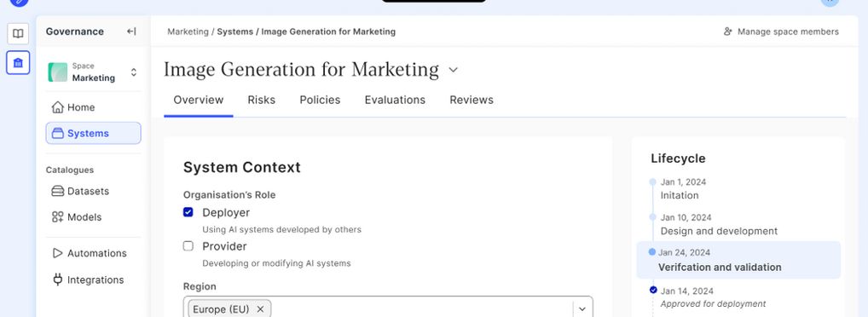Screen dimensions: 868x317
Task: Remove the Europe (EU) region tag
Action: (260, 308)
